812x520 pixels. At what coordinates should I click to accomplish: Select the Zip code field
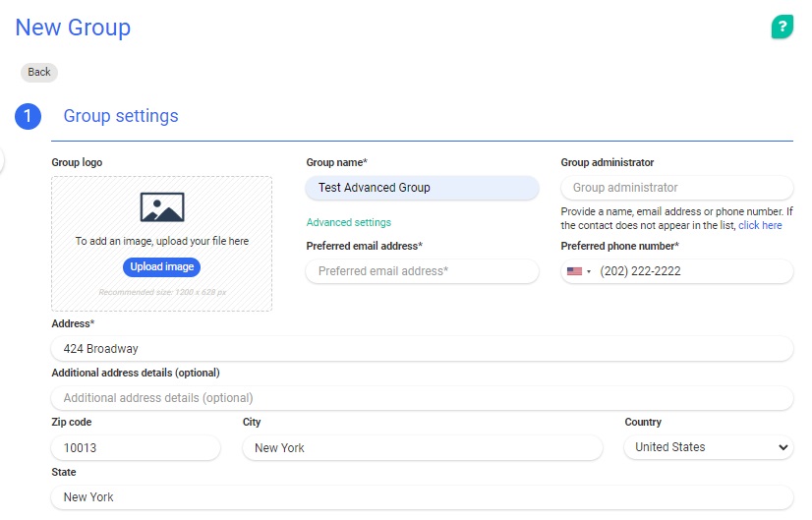click(135, 448)
